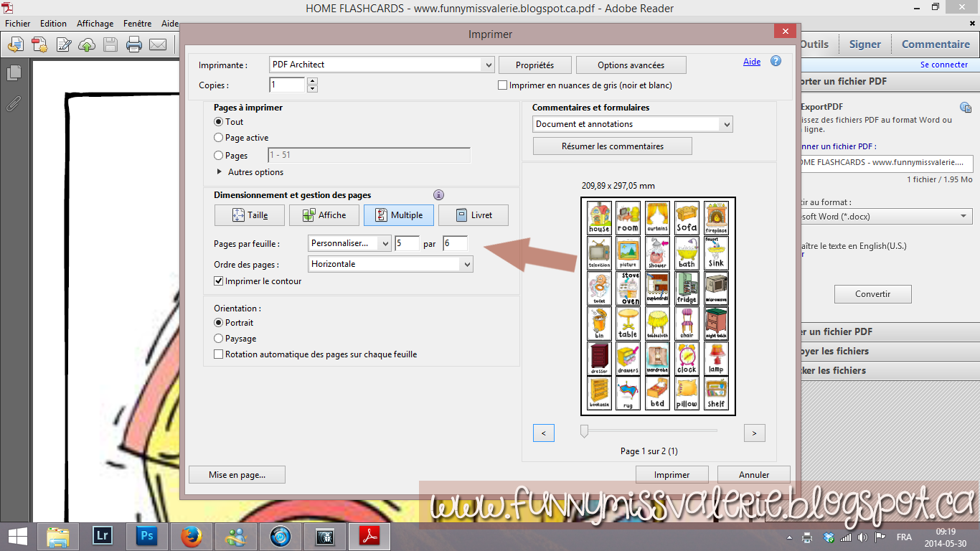Open the Edition menu
The image size is (980, 551).
pos(53,24)
